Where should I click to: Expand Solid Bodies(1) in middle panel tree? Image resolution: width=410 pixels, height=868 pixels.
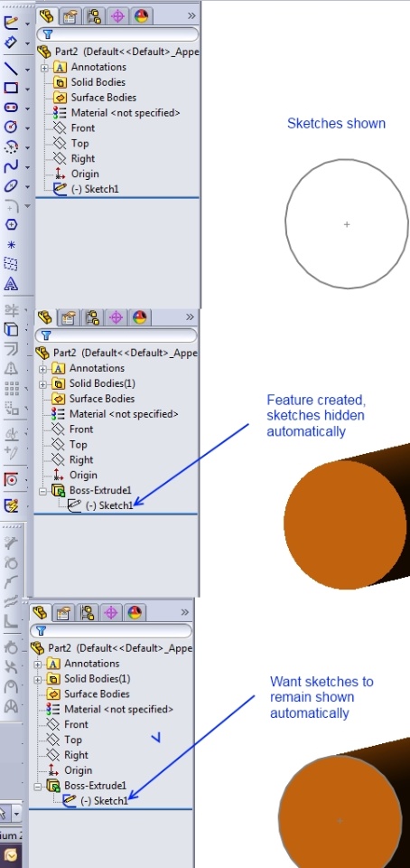[42, 383]
